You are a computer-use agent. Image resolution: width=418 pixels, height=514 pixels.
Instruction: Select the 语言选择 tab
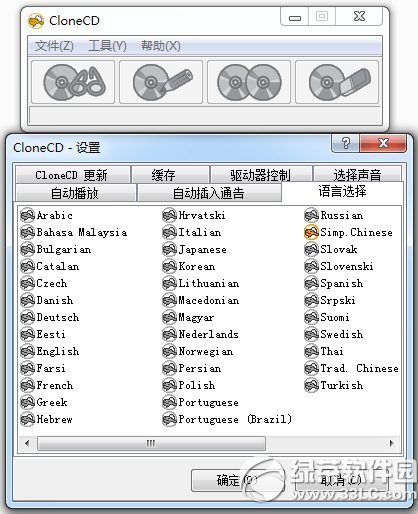click(x=342, y=191)
